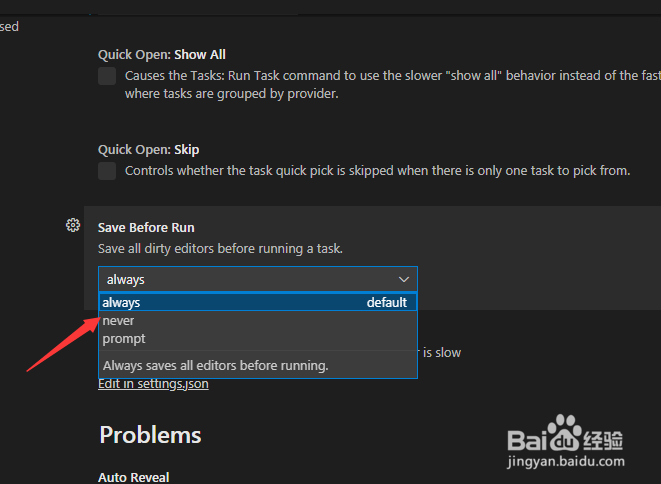
Task: Click the Auto Reveal setting title
Action: pyautogui.click(x=133, y=477)
